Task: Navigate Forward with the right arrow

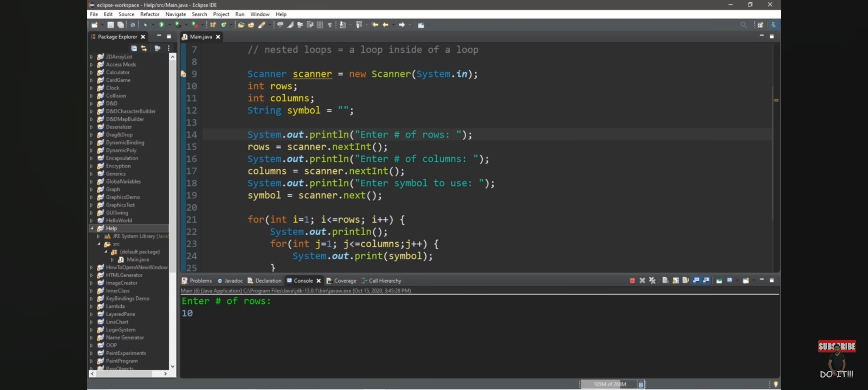Action: click(402, 25)
